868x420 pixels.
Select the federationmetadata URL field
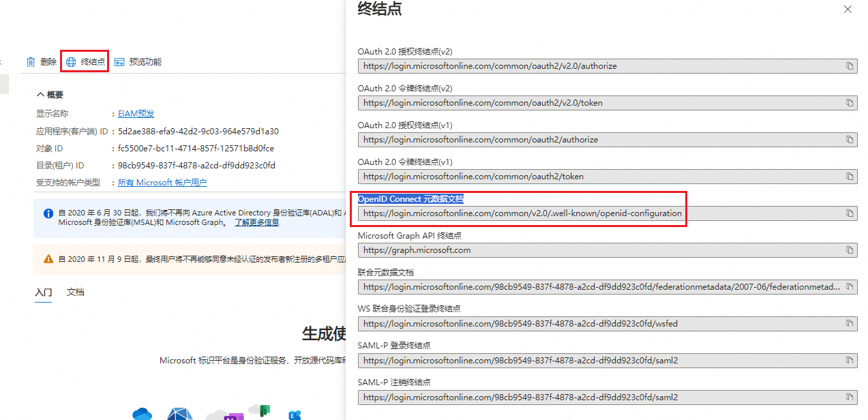(608, 287)
